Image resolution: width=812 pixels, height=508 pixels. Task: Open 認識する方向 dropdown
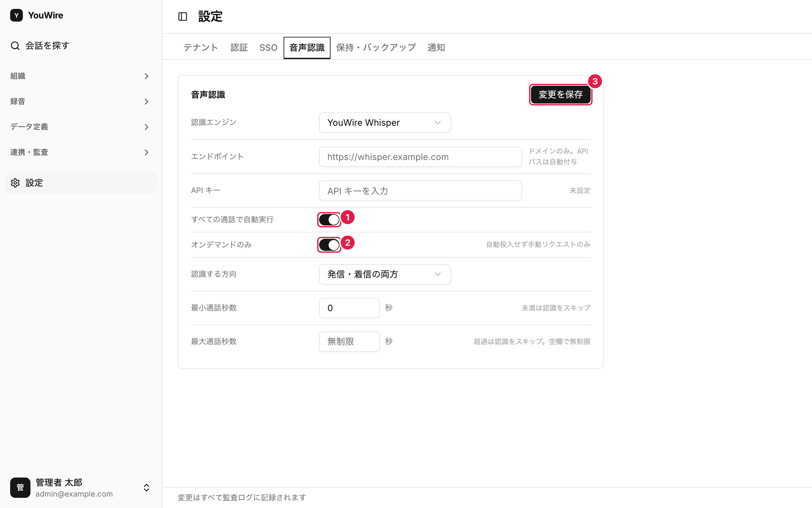coord(385,274)
